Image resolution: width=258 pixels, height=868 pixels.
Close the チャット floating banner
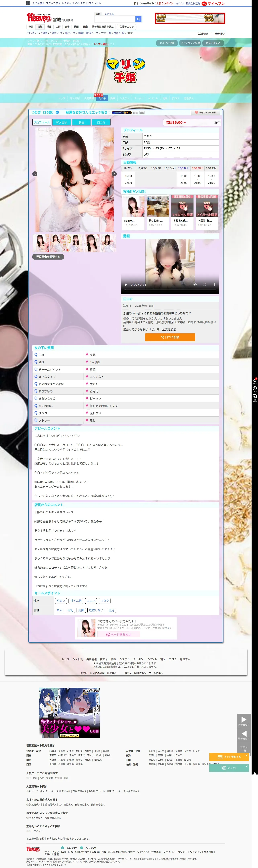(x=247, y=767)
